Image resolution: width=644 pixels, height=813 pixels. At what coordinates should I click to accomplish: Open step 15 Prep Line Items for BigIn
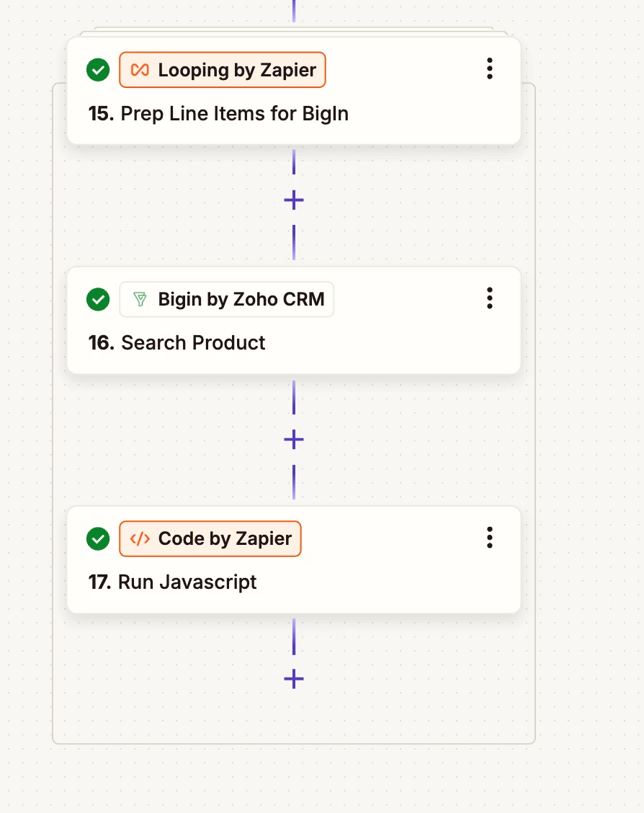(218, 114)
